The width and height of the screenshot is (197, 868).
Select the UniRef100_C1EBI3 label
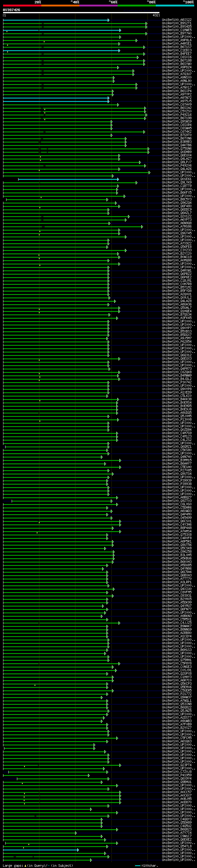coord(177,50)
